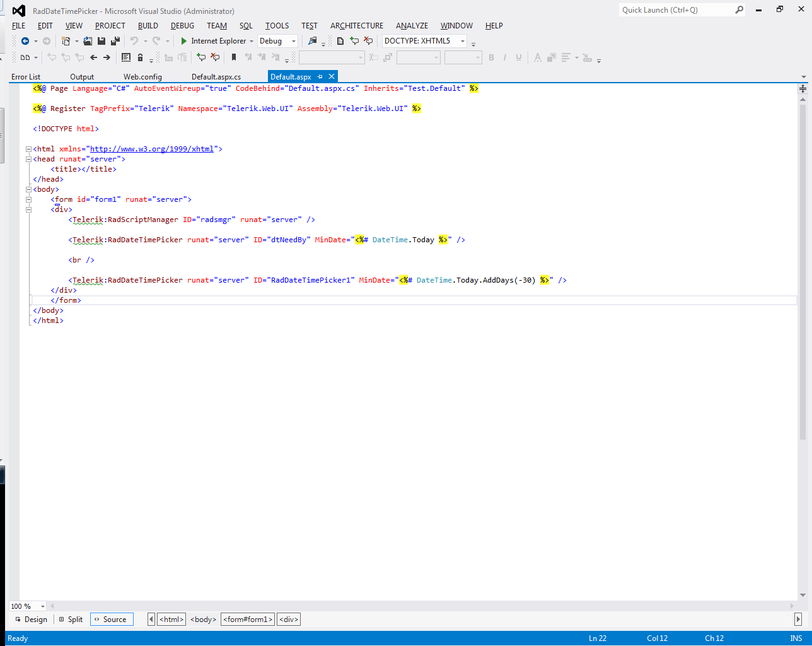Open the PROJECT menu
This screenshot has height=646, width=812.
point(110,26)
